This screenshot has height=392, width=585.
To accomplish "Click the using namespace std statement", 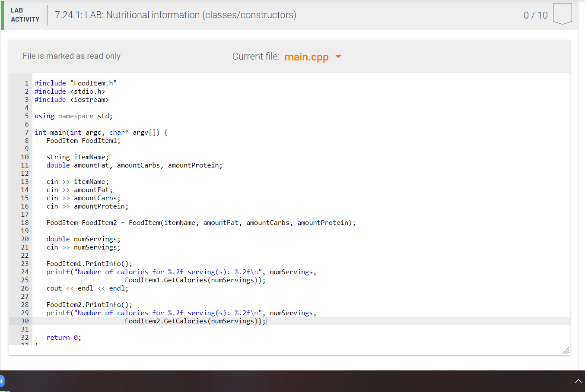I will pyautogui.click(x=73, y=116).
